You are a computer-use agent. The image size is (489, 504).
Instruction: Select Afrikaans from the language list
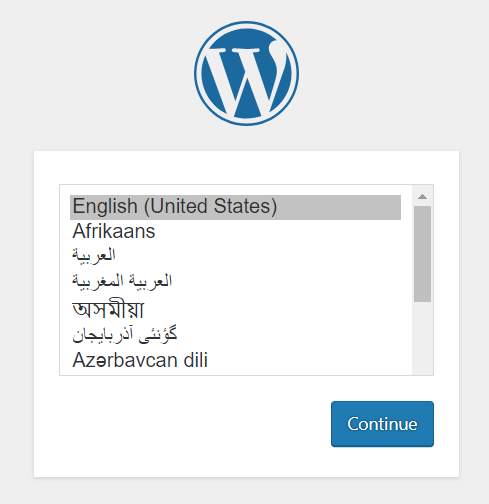(235, 232)
